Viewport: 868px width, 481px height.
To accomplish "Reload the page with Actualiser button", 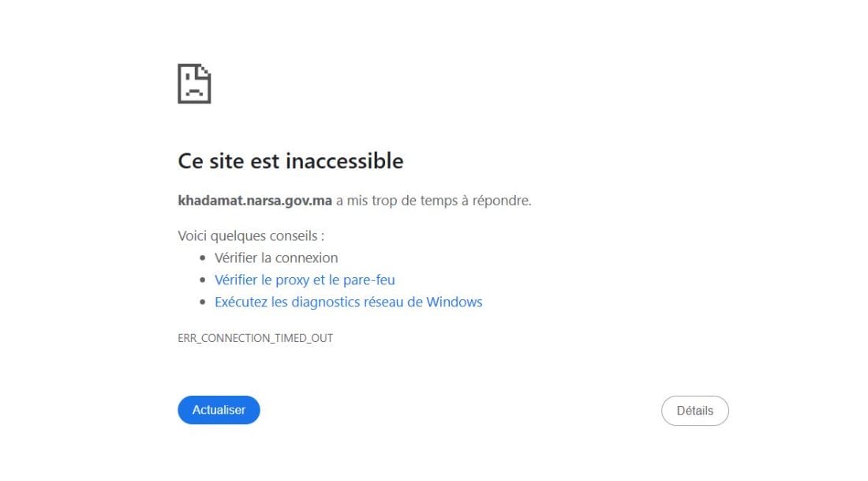I will (219, 410).
